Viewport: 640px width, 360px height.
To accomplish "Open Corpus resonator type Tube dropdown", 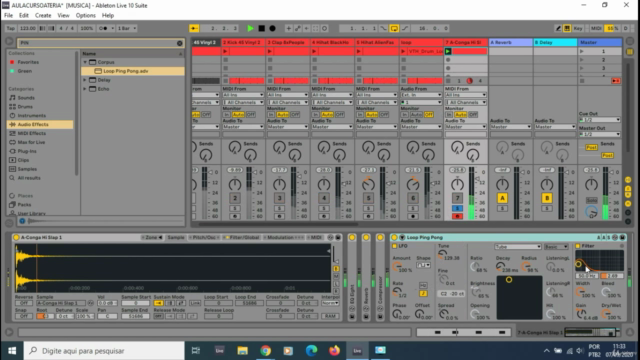I will tap(518, 247).
